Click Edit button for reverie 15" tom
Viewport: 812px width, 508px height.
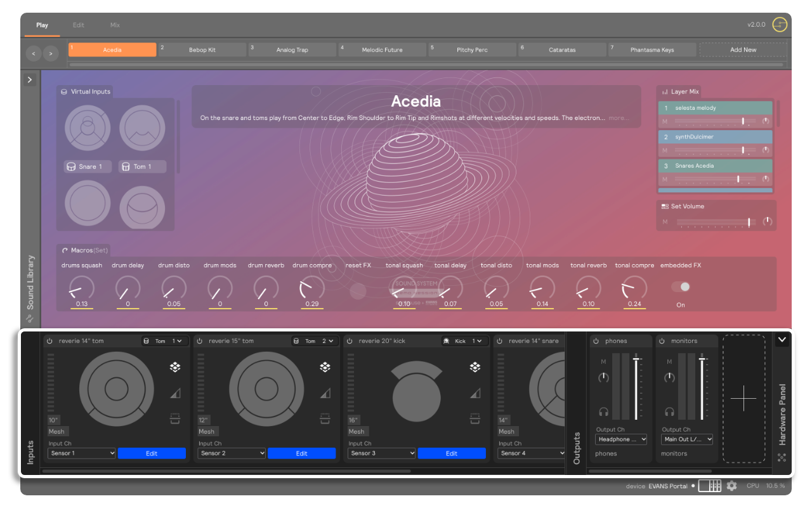pos(301,453)
